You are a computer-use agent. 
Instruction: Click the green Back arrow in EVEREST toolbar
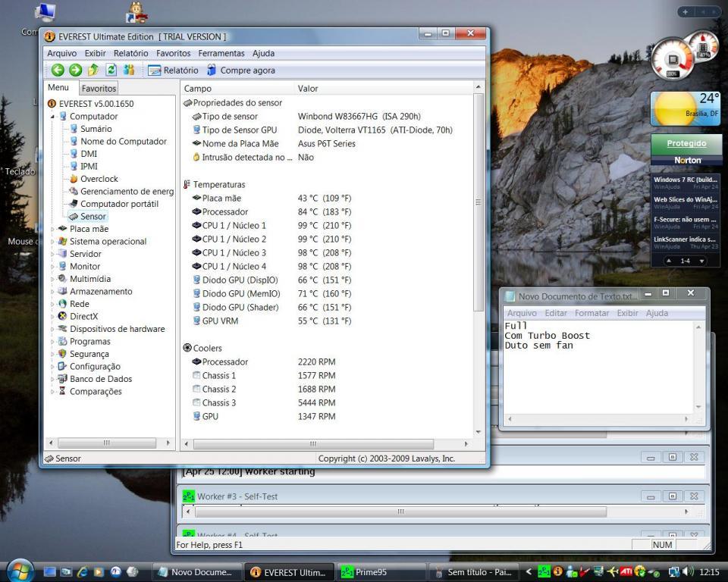click(x=58, y=70)
